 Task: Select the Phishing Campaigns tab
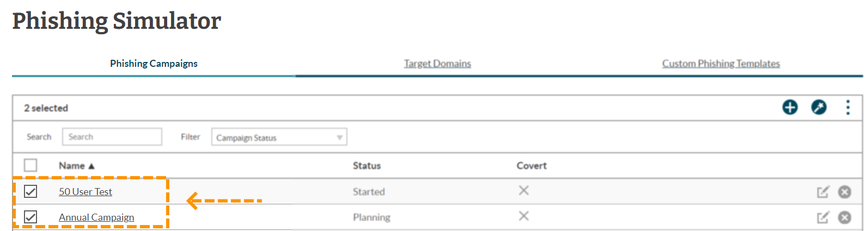[154, 64]
